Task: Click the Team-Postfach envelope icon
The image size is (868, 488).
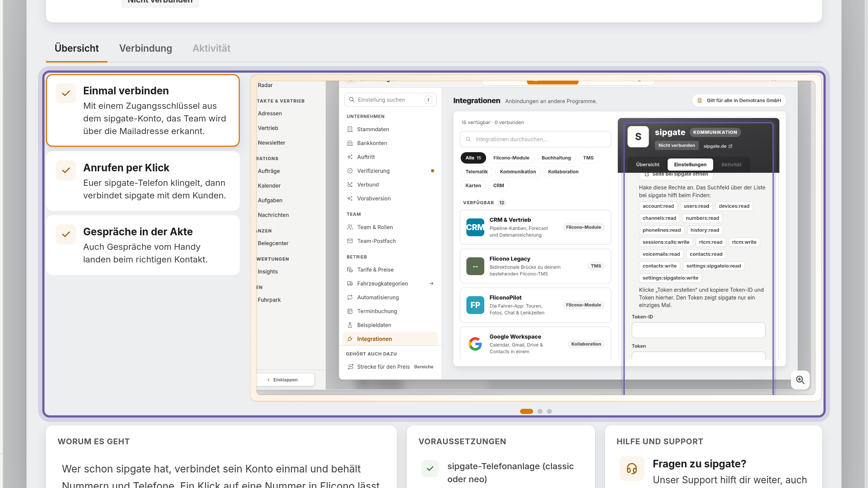Action: click(350, 241)
